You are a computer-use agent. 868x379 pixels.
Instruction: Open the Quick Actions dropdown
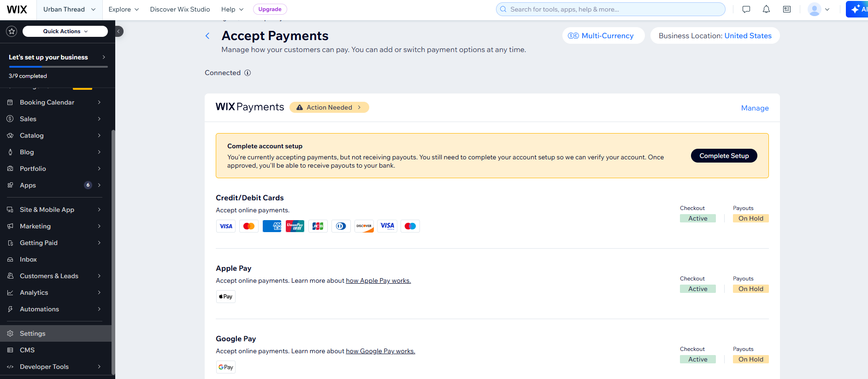pos(65,31)
